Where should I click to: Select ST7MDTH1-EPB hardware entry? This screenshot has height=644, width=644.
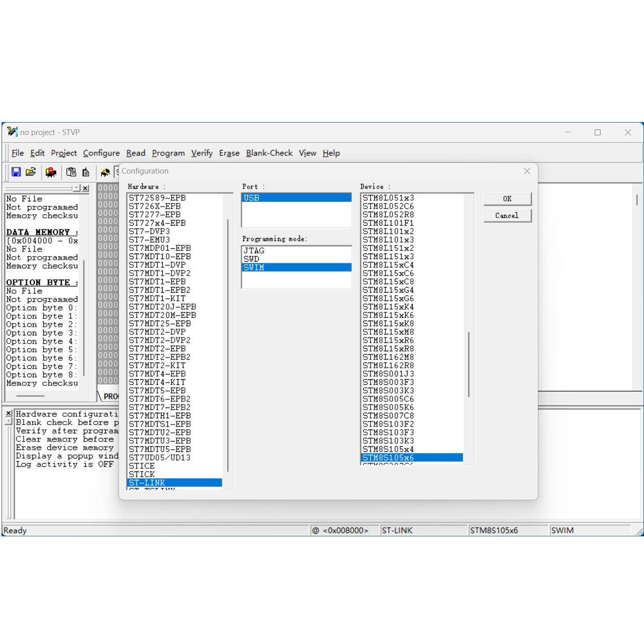(x=175, y=416)
